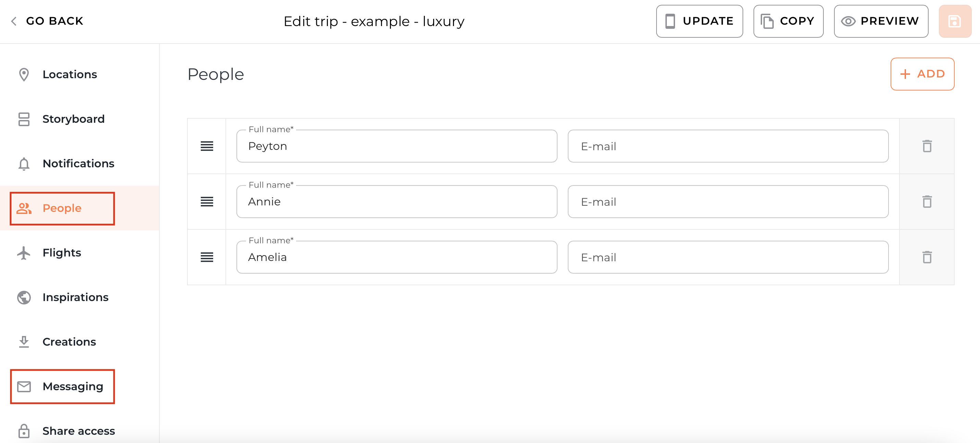Click the Notifications bell icon
The width and height of the screenshot is (980, 443).
(x=24, y=164)
